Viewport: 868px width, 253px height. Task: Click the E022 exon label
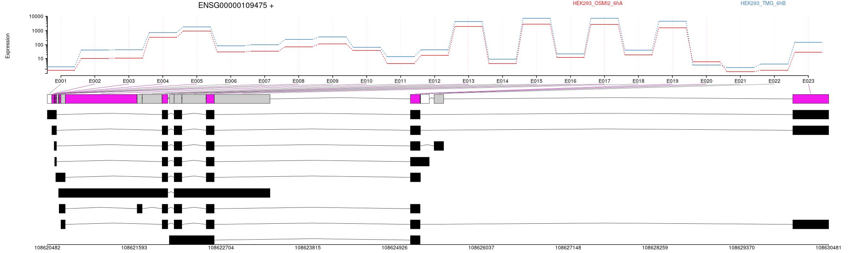tap(774, 81)
